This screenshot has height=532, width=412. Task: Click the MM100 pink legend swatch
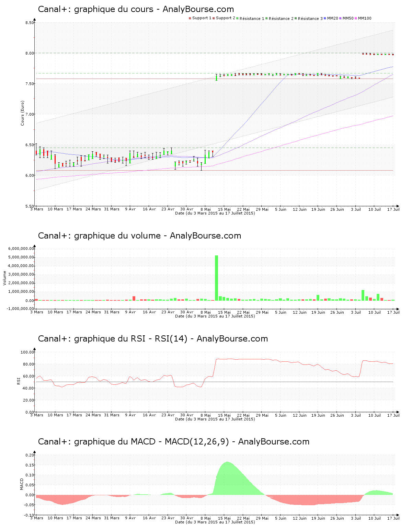[356, 18]
